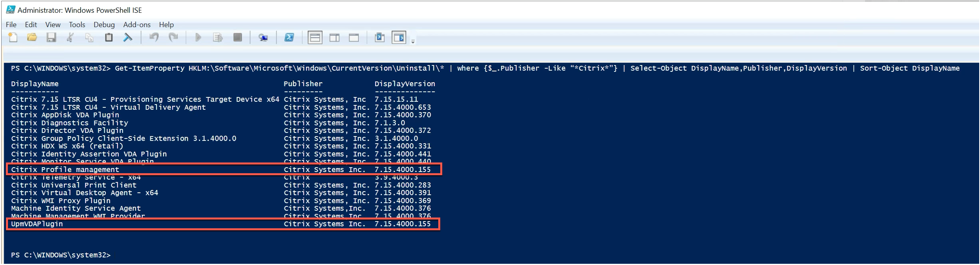
Task: Click the DisplayName column header
Action: coord(35,84)
